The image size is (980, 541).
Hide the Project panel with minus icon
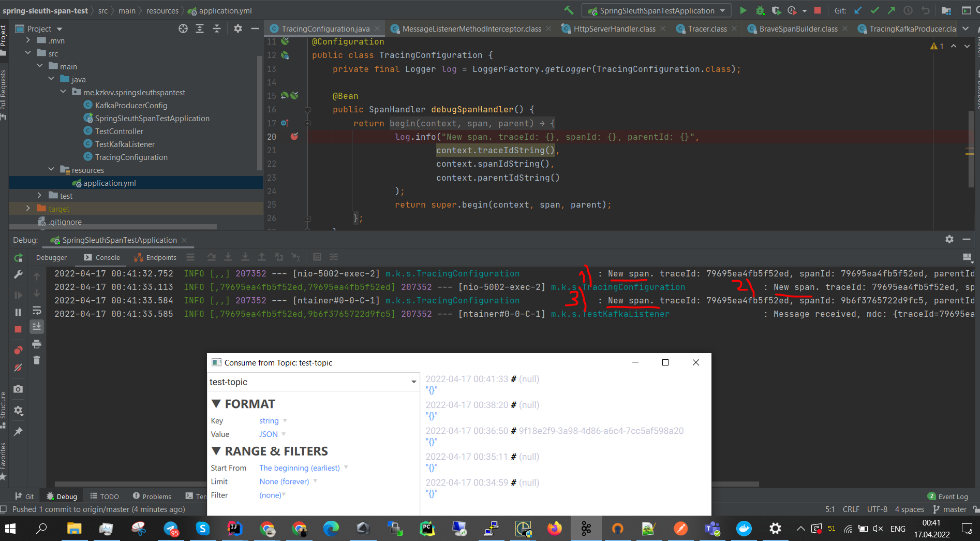tap(255, 28)
